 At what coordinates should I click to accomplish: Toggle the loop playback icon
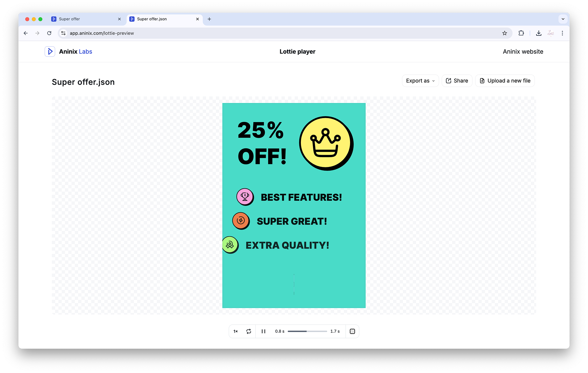click(x=249, y=331)
